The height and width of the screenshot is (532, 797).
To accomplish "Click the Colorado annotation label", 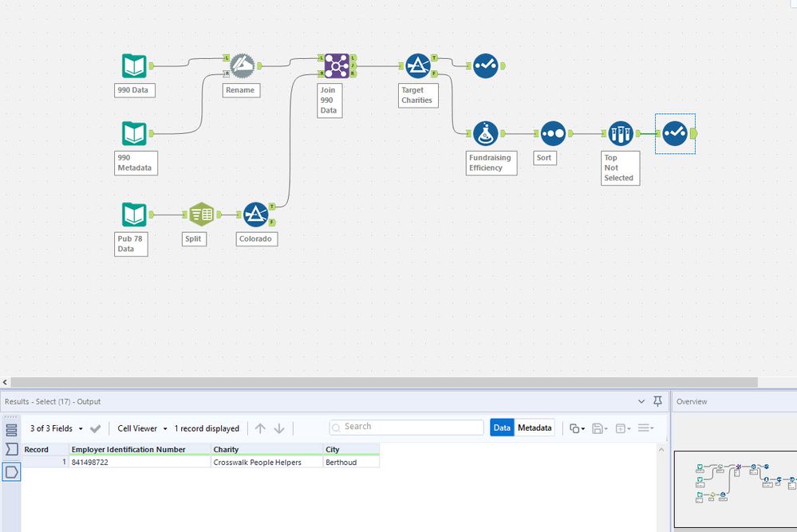I will tap(256, 238).
